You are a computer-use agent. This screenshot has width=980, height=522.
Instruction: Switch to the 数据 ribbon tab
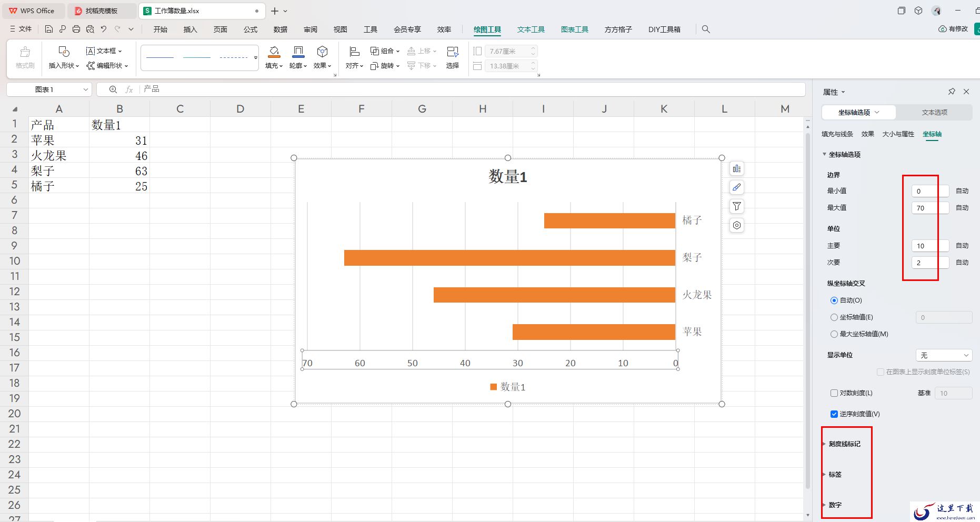pos(280,29)
